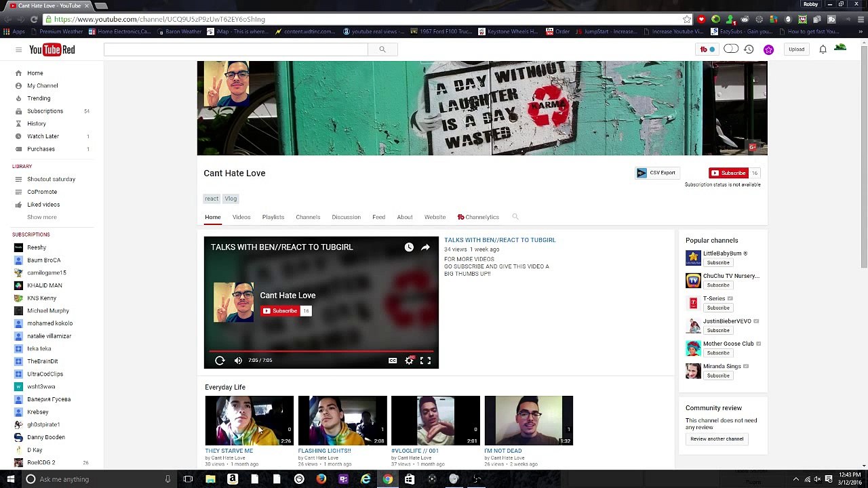
Task: Click the YouTube Red logo
Action: click(52, 49)
